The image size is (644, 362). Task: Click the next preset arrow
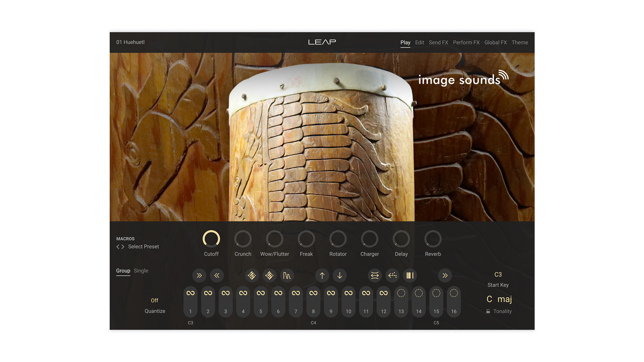click(123, 246)
